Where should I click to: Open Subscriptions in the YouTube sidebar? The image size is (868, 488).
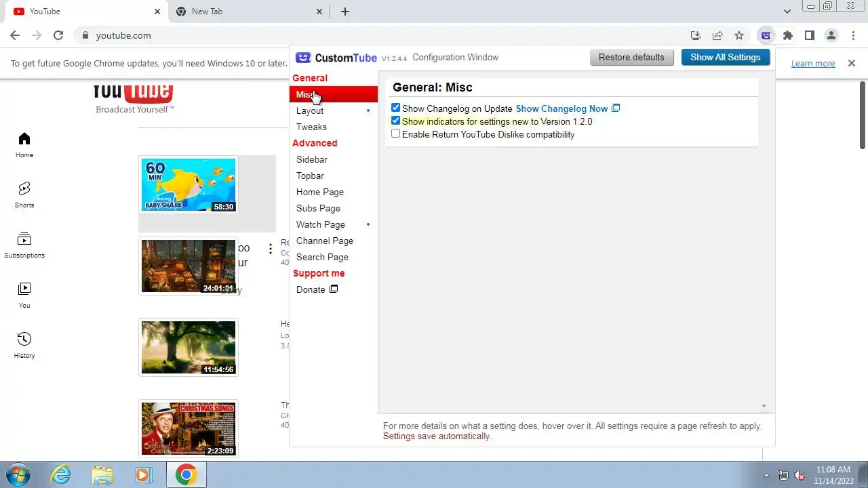click(24, 245)
